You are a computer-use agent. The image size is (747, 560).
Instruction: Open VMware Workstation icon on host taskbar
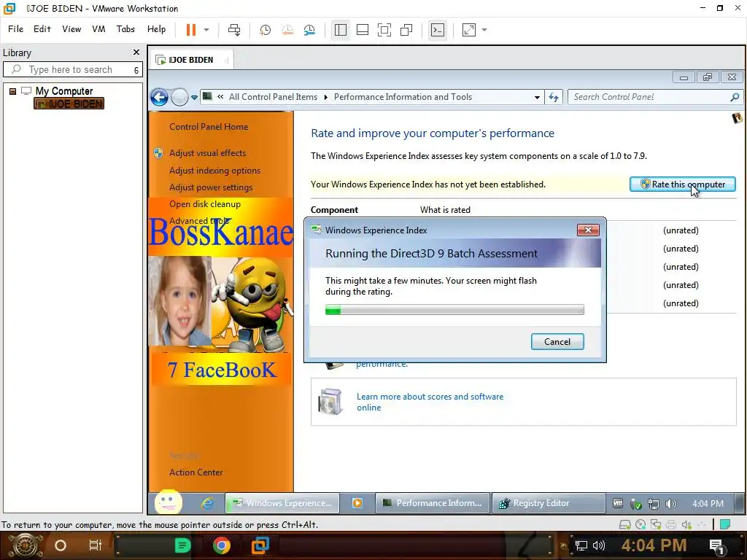[260, 545]
